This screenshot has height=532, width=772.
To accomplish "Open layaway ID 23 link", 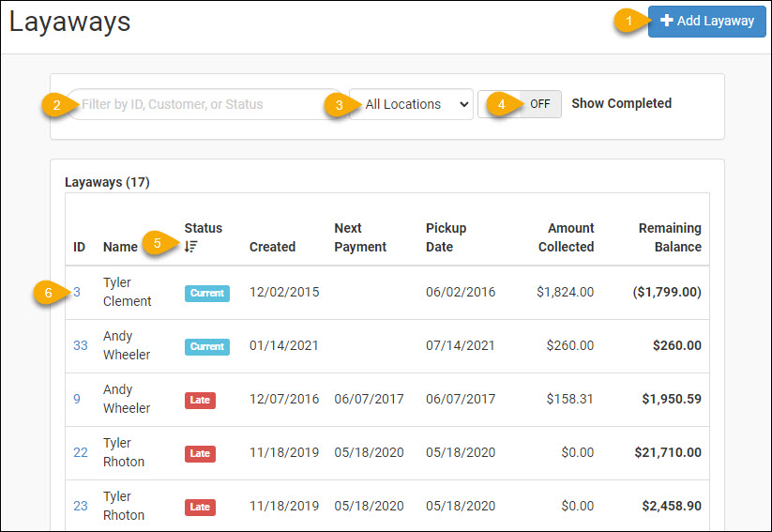I will click(x=81, y=506).
